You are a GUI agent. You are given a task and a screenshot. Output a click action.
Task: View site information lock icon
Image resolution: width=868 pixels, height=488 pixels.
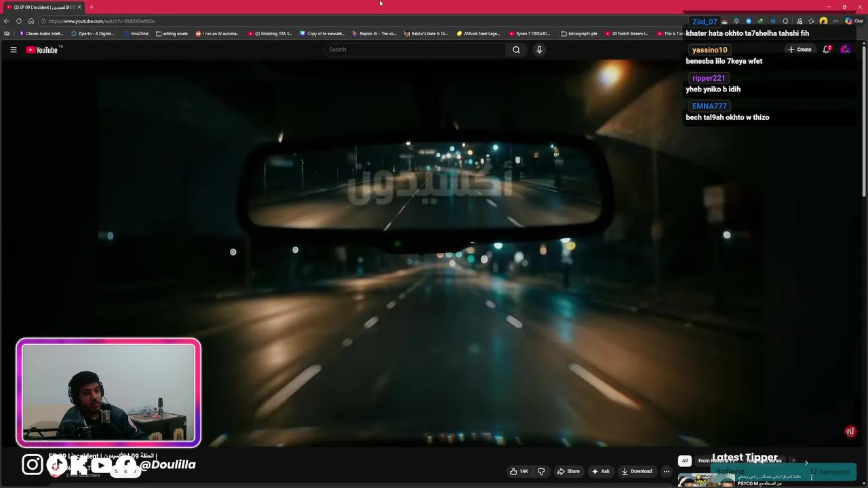(x=43, y=21)
